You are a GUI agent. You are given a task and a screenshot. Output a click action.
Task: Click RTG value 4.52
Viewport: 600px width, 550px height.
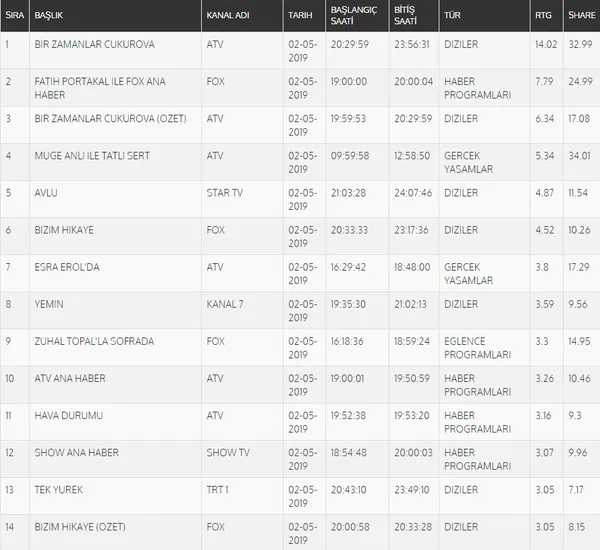(x=545, y=230)
